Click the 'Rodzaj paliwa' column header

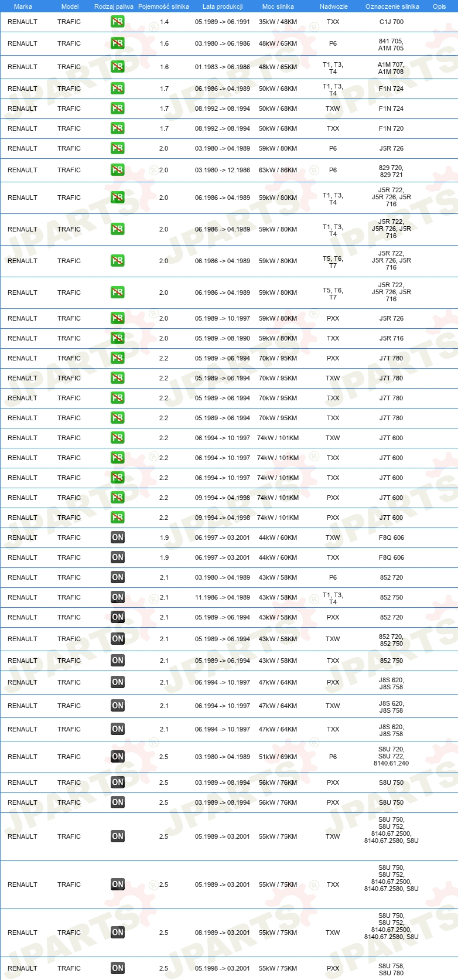coord(114,6)
